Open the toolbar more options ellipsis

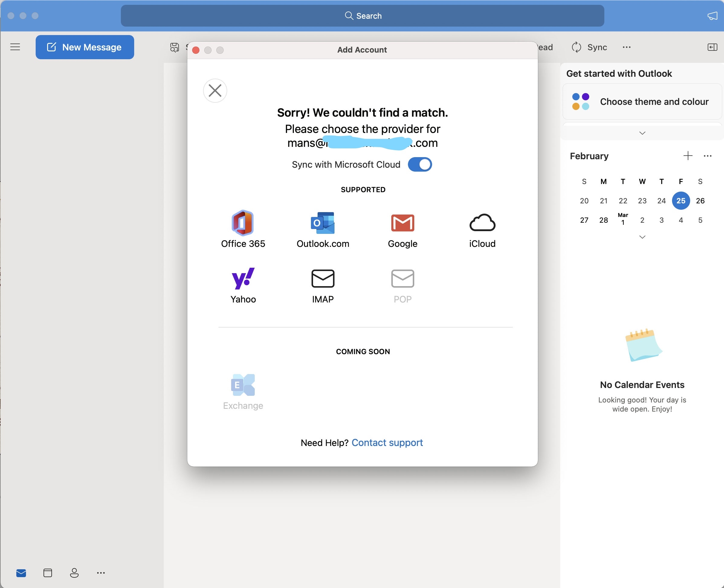626,47
